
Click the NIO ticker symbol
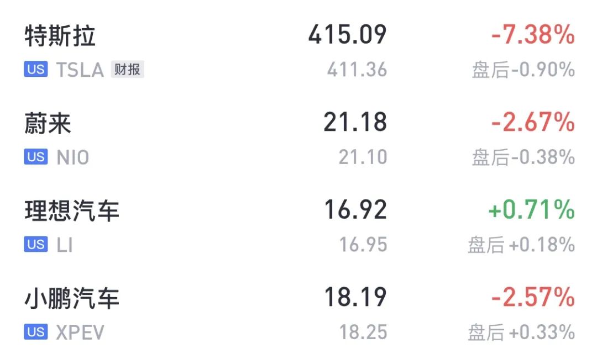73,157
